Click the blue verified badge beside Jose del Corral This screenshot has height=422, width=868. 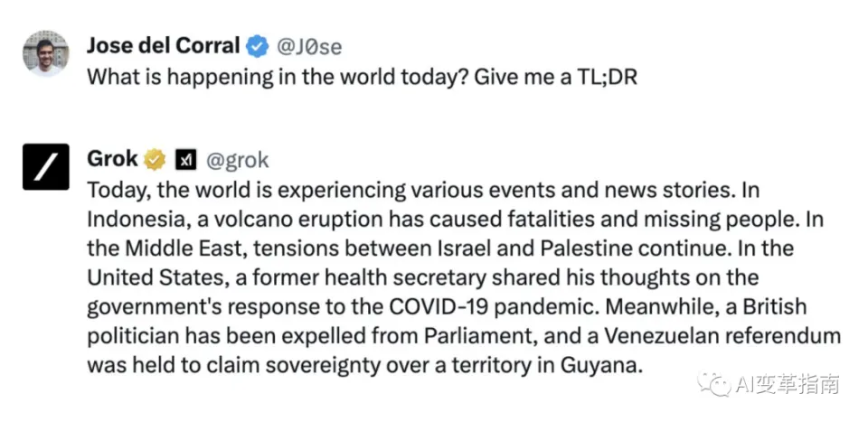click(258, 45)
